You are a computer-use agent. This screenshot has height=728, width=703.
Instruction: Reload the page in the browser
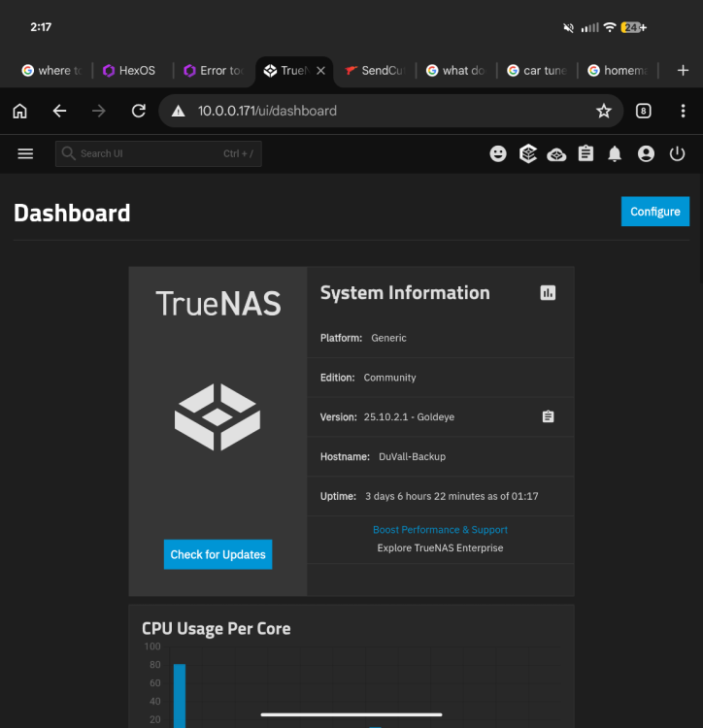click(x=139, y=111)
